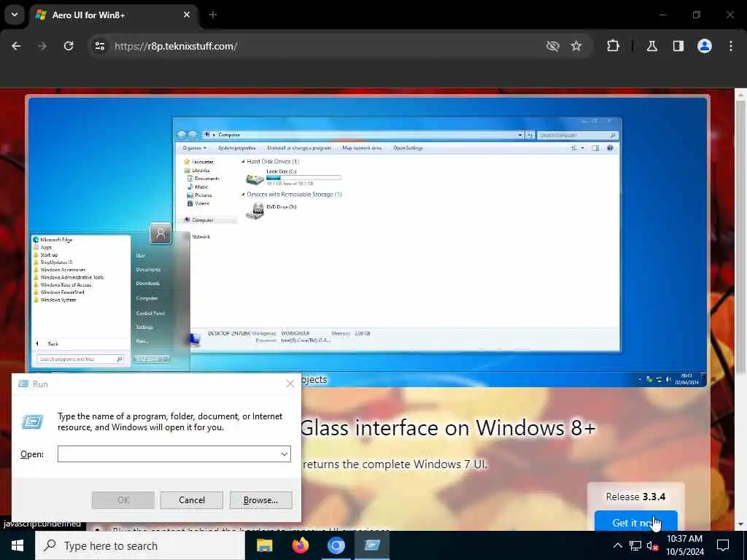Select the Run app taskbar icon
The width and height of the screenshot is (747, 560).
pos(372,545)
